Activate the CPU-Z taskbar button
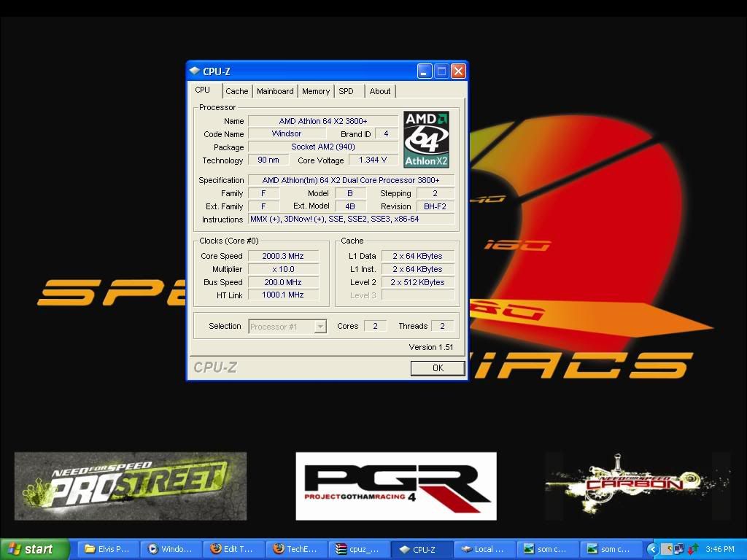747x560 pixels. coord(422,549)
